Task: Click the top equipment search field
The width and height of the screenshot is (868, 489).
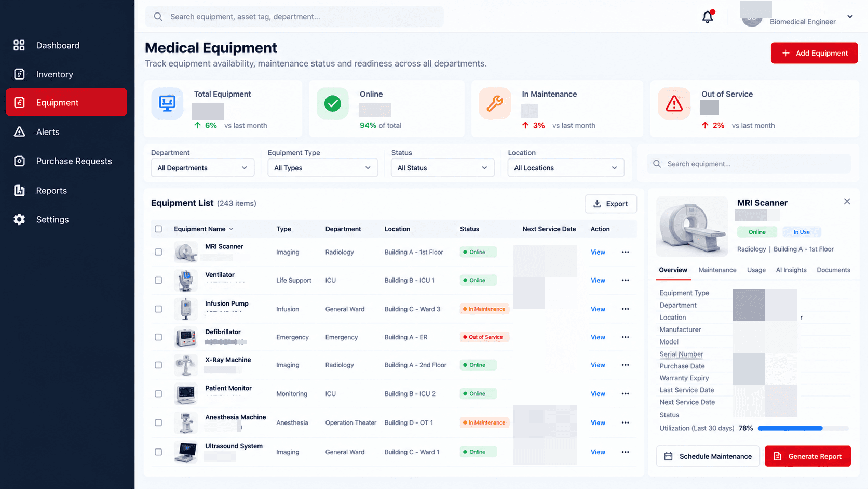Action: (x=294, y=17)
